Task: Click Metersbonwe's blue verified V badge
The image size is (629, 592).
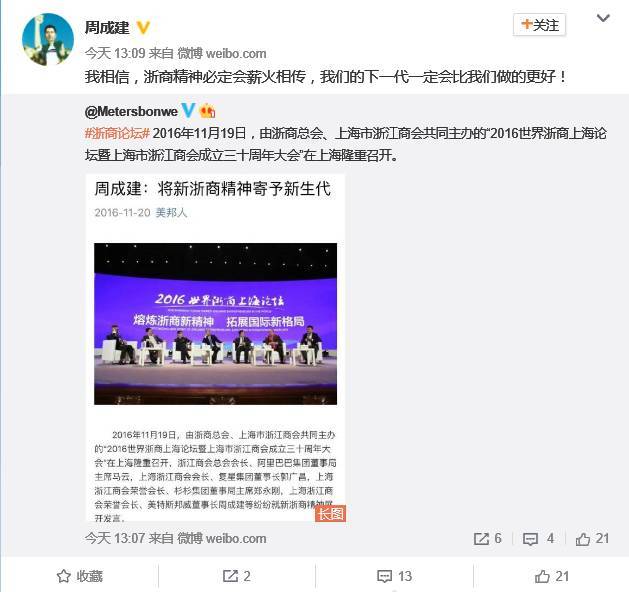Action: pyautogui.click(x=188, y=110)
